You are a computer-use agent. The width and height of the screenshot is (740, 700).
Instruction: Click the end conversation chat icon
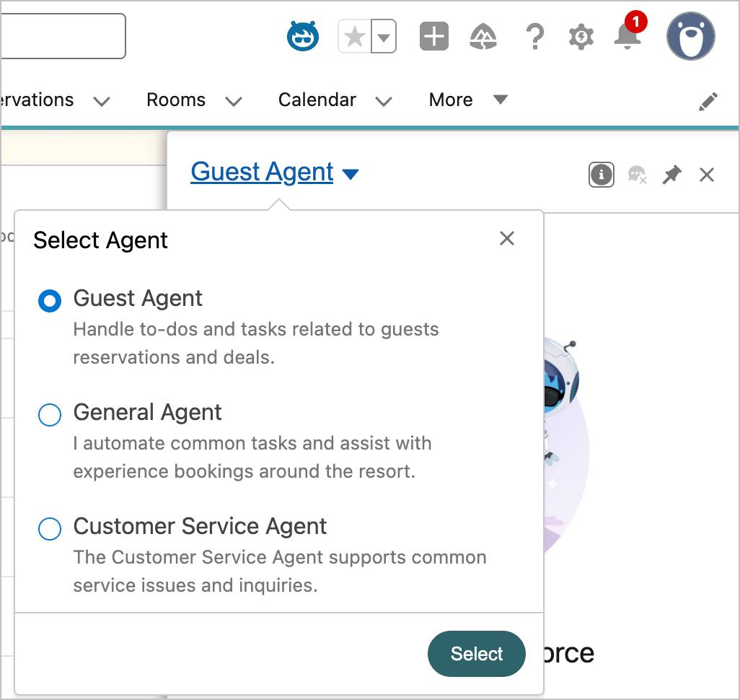637,175
